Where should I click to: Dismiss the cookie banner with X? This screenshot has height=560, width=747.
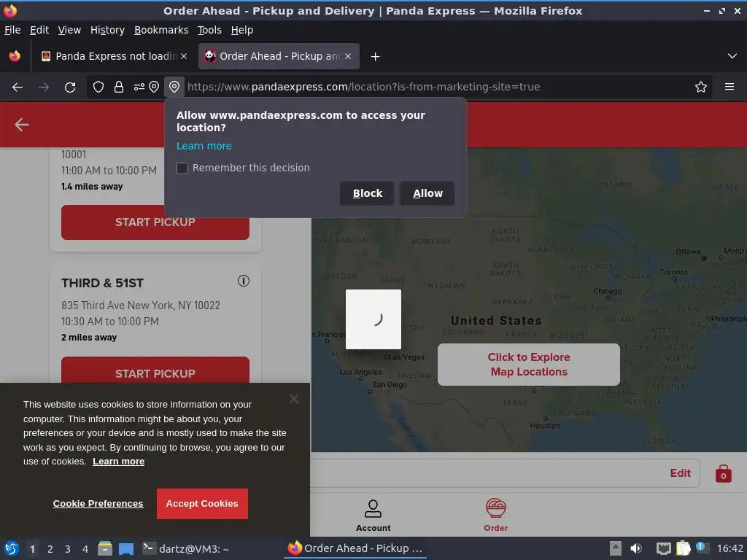point(294,399)
